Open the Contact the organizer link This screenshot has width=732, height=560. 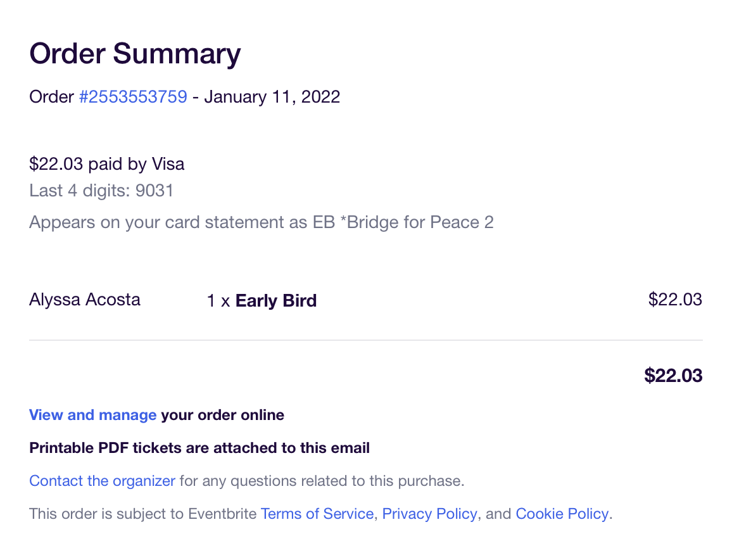pos(102,481)
